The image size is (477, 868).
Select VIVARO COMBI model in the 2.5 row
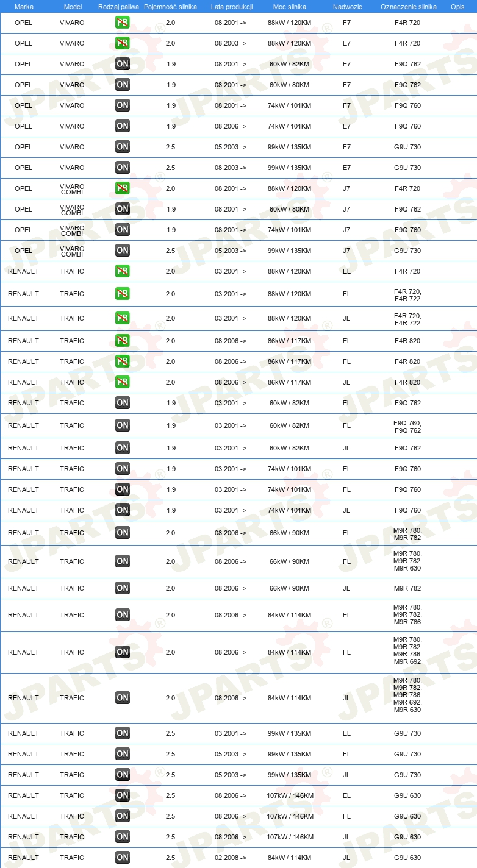[72, 251]
